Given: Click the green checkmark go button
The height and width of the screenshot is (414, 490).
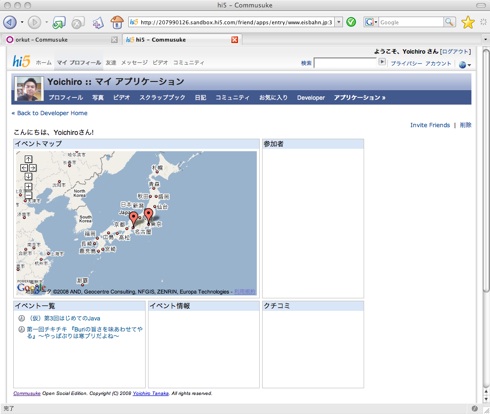Looking at the screenshot, I should pos(351,22).
